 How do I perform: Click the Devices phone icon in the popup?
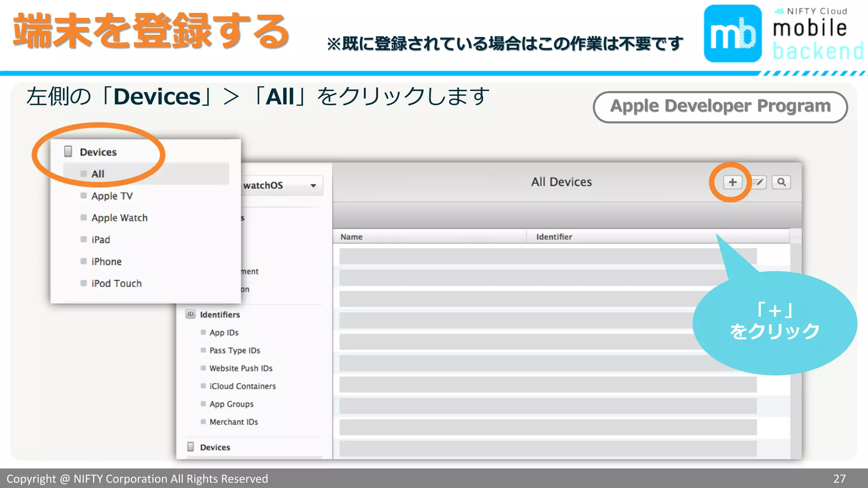[68, 152]
